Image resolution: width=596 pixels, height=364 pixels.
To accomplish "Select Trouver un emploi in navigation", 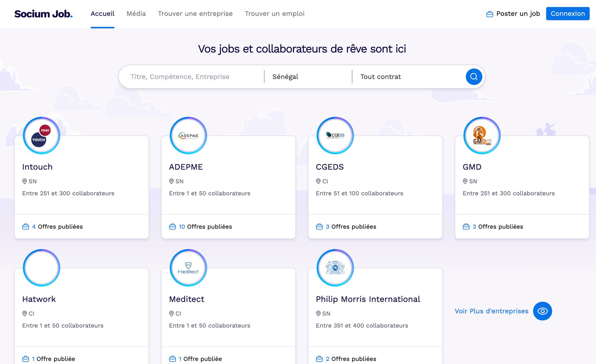I will [x=275, y=14].
